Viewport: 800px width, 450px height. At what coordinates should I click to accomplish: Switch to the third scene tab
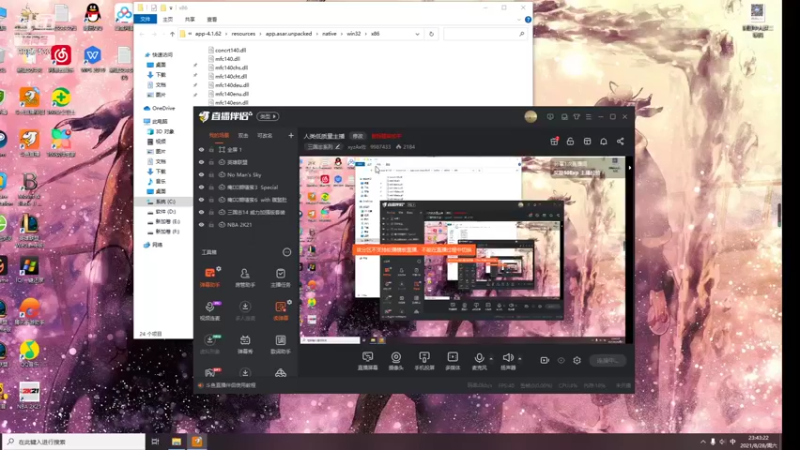pos(265,136)
